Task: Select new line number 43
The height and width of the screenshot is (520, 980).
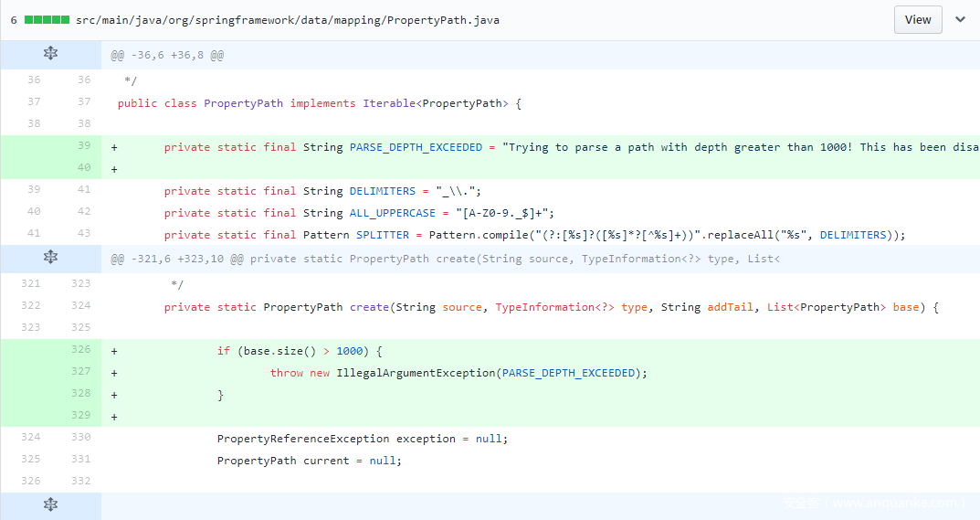Action: 84,233
